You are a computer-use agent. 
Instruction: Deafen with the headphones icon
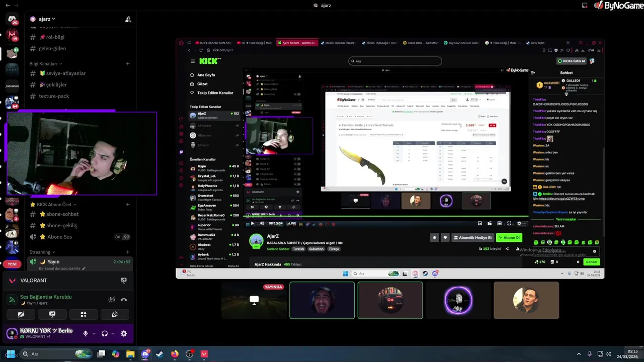tap(105, 333)
